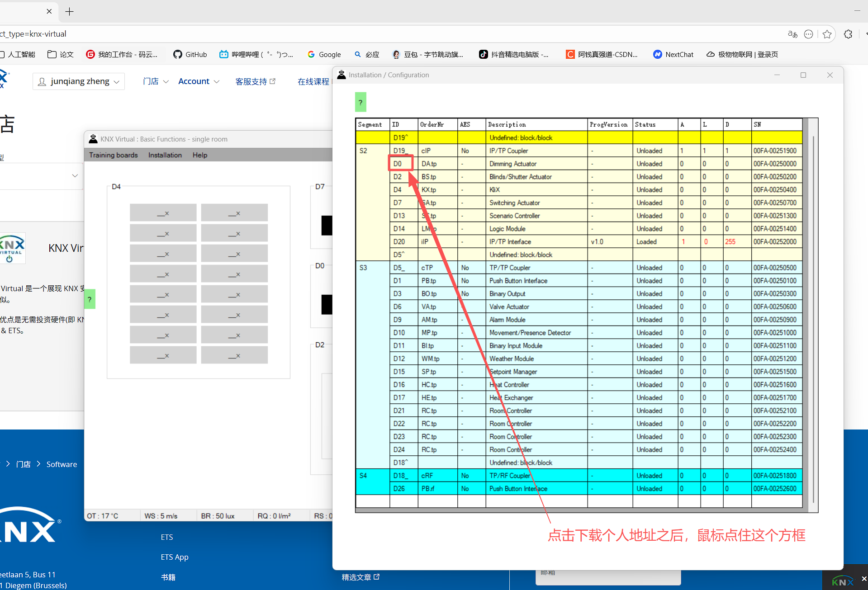The height and width of the screenshot is (590, 868).
Task: Open Help menu in KNX Virtual
Action: (x=199, y=155)
